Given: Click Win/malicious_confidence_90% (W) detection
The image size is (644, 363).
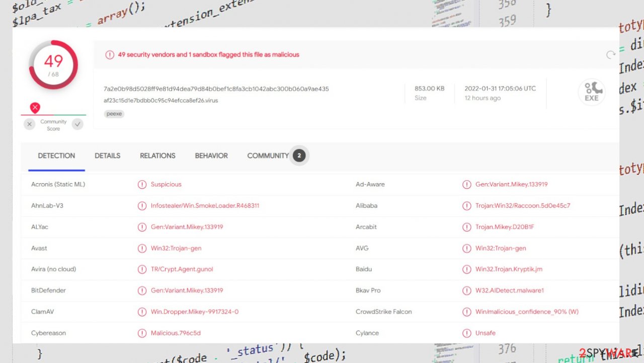Looking at the screenshot, I should coord(527,312).
